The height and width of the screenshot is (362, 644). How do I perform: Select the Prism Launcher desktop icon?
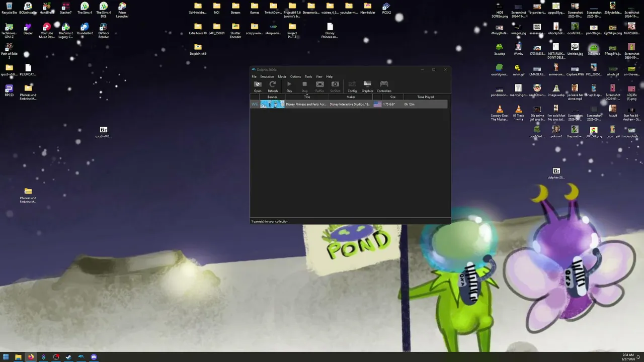tap(122, 10)
